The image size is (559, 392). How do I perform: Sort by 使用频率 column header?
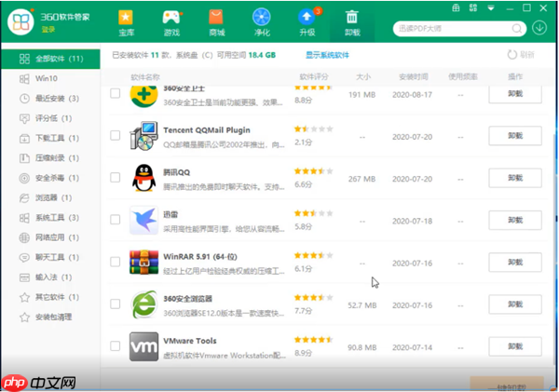tap(463, 76)
